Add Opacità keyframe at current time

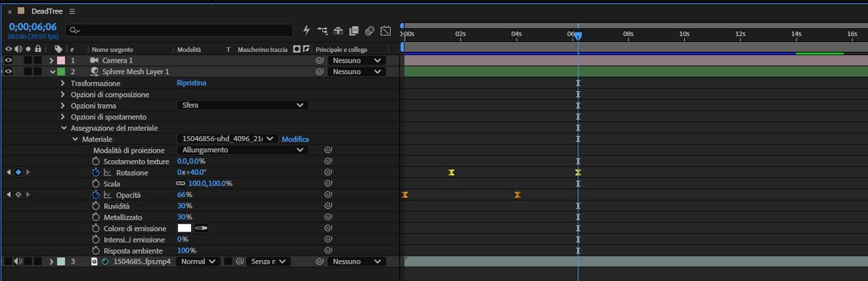pyautogui.click(x=18, y=195)
